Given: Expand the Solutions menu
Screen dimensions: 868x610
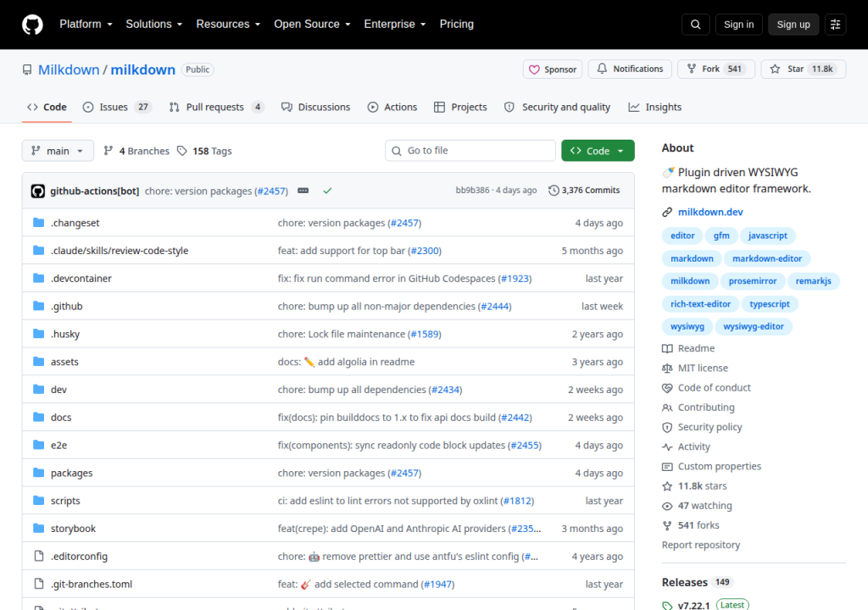Looking at the screenshot, I should point(154,25).
